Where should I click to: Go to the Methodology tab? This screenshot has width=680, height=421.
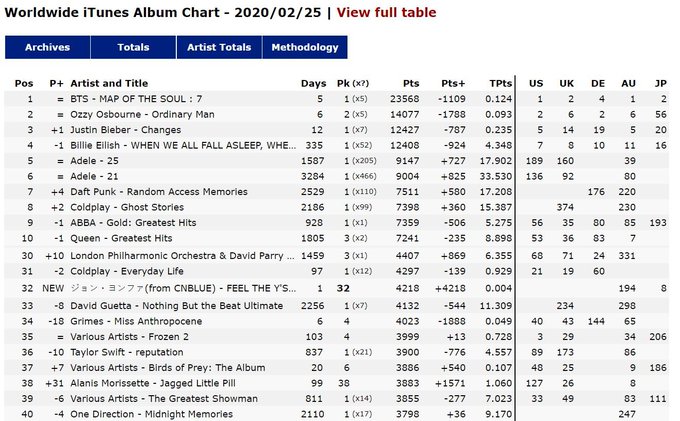(x=305, y=47)
